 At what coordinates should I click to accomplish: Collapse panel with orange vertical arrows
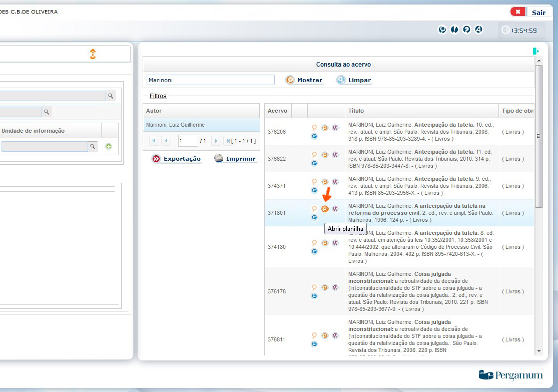(x=93, y=54)
